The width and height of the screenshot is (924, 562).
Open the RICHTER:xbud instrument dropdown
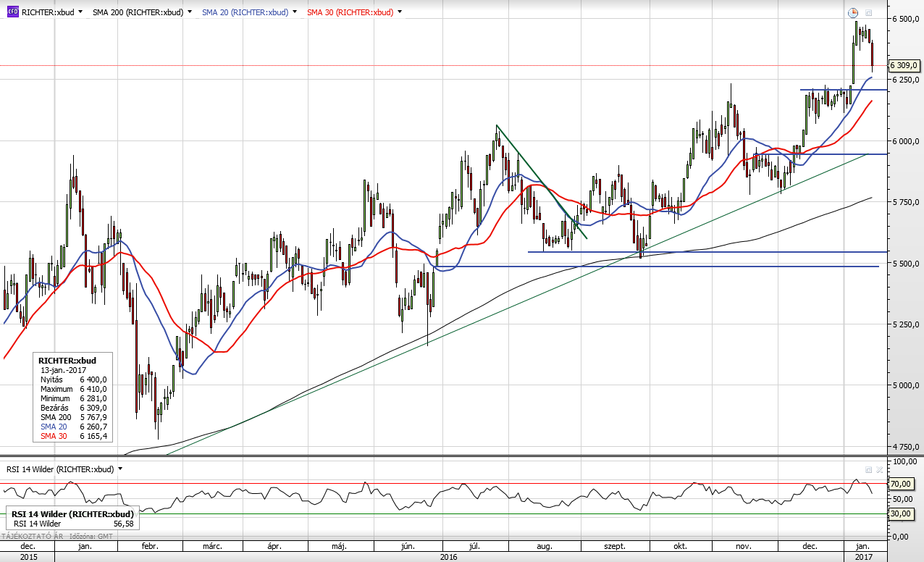point(80,12)
